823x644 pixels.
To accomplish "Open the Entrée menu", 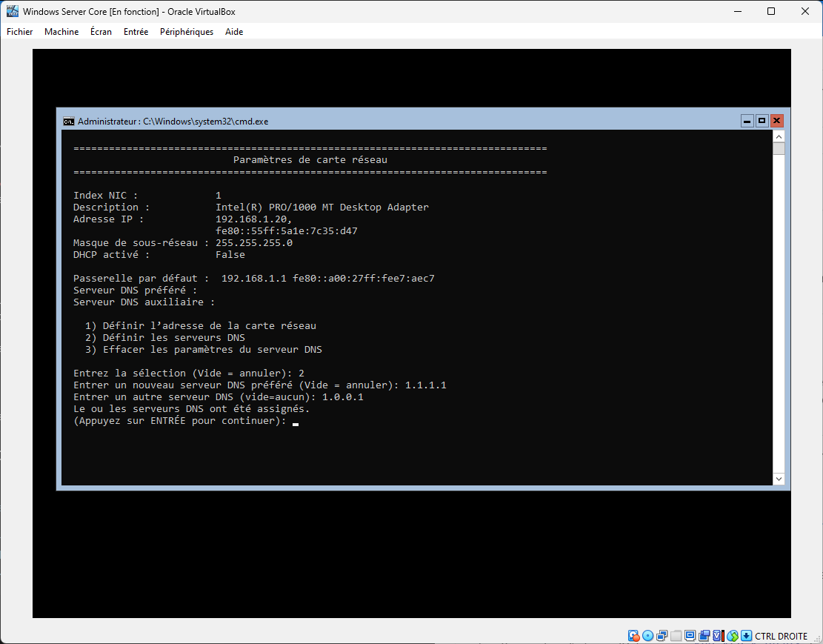I will tap(136, 32).
